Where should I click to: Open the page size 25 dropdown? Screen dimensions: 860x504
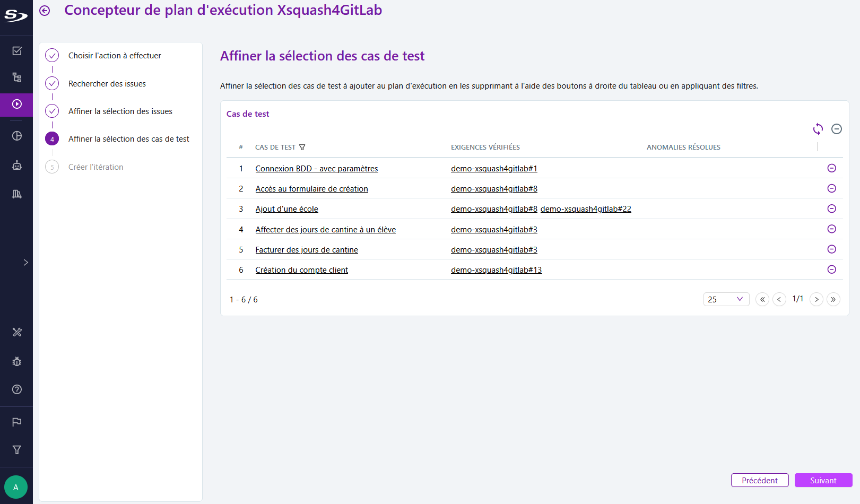click(x=726, y=299)
